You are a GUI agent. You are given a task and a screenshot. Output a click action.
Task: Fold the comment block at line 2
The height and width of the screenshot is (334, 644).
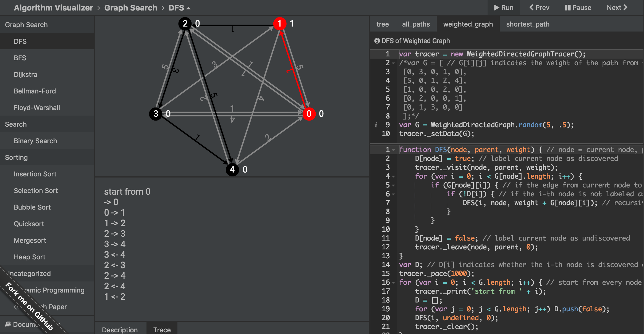393,63
